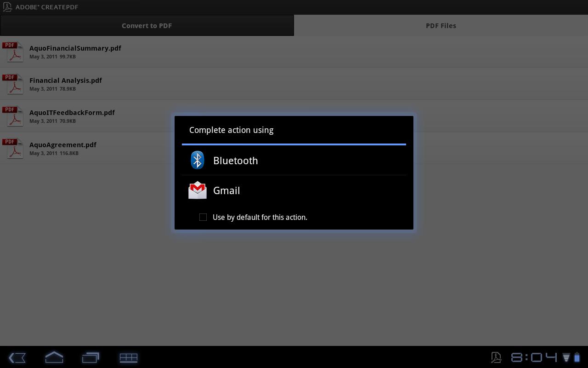This screenshot has height=368, width=588.
Task: Click the ADOBE CREATEPDF title text
Action: click(47, 7)
